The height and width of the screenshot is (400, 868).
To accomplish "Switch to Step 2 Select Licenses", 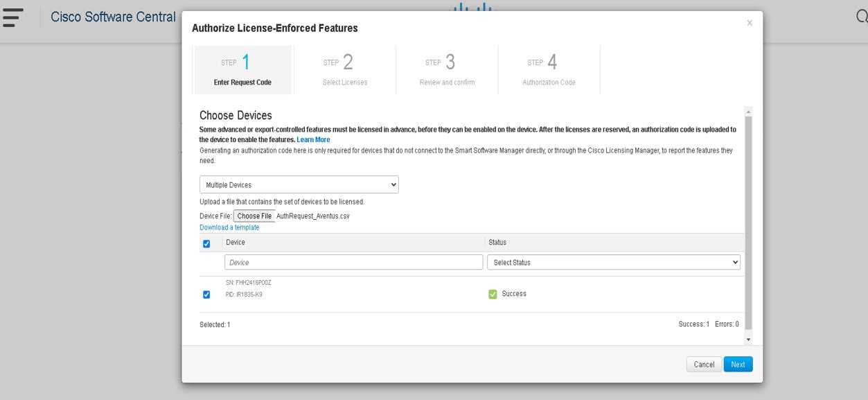I will tap(344, 69).
